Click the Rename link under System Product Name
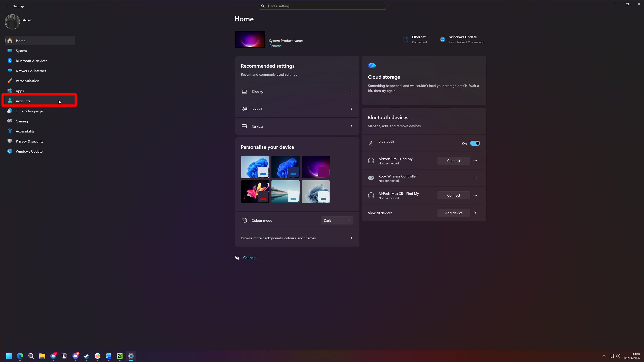Image resolution: width=644 pixels, height=362 pixels. 275,46
